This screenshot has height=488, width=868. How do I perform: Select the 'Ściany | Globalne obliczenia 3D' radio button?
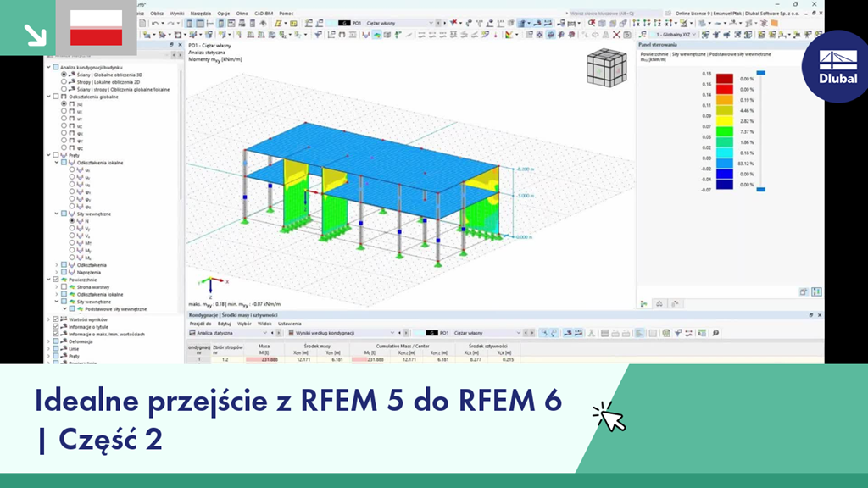tap(65, 73)
